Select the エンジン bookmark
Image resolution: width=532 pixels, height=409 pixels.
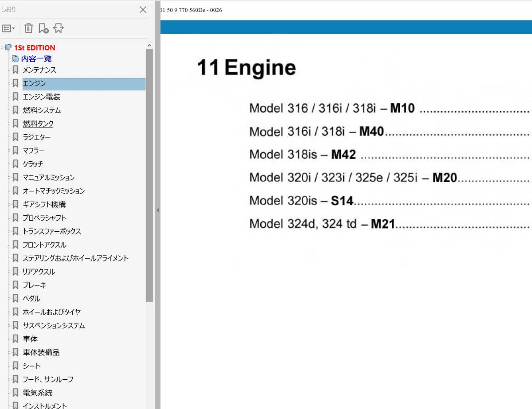coord(84,84)
